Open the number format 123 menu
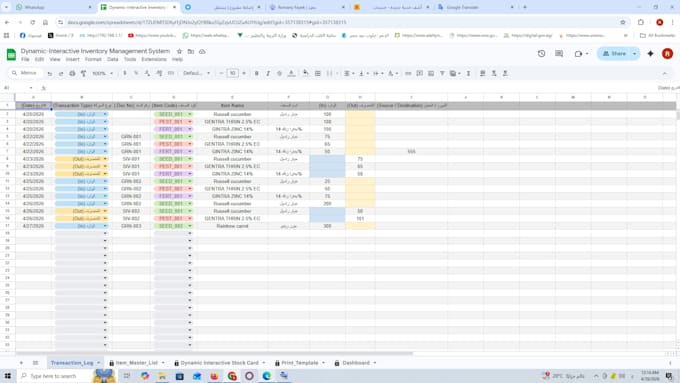The height and width of the screenshot is (383, 680). pos(171,73)
